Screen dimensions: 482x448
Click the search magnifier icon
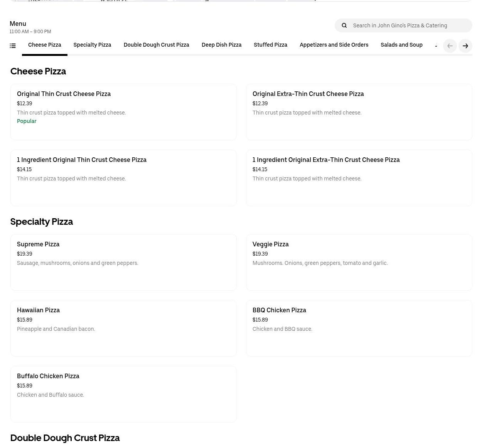[x=344, y=25]
